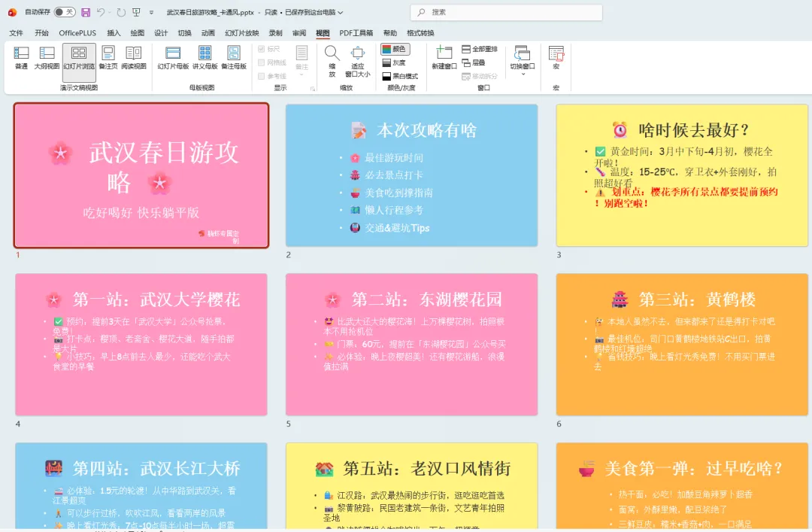Screen dimensions: 812x532
Task: Open the 文件 File menu
Action: tap(16, 32)
